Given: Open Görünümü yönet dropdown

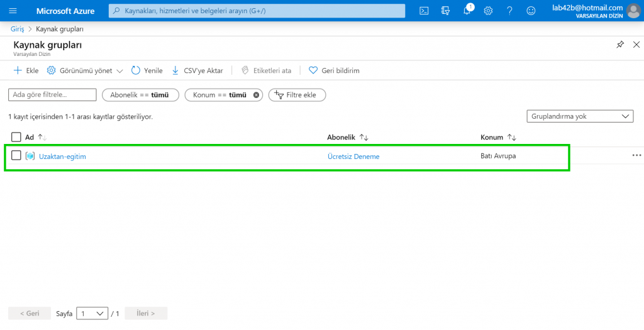Looking at the screenshot, I should coord(85,70).
